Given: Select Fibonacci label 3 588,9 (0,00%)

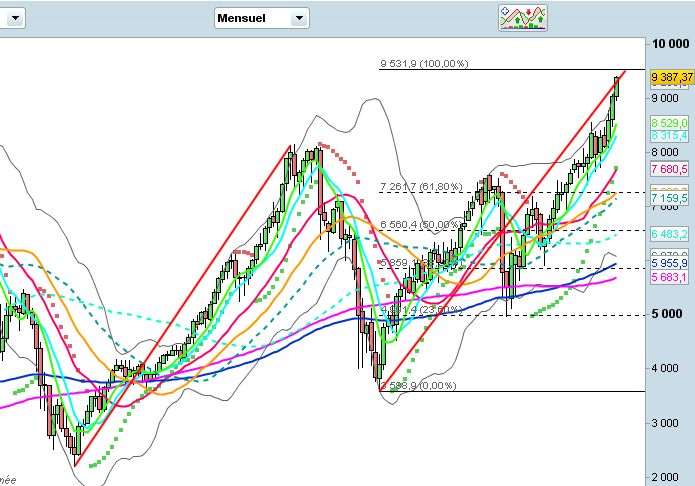Looking at the screenshot, I should (x=418, y=386).
